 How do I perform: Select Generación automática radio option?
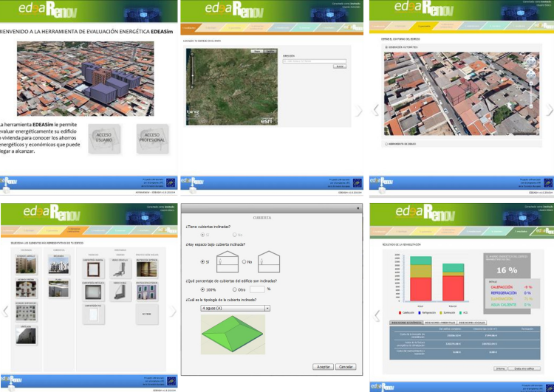point(401,47)
